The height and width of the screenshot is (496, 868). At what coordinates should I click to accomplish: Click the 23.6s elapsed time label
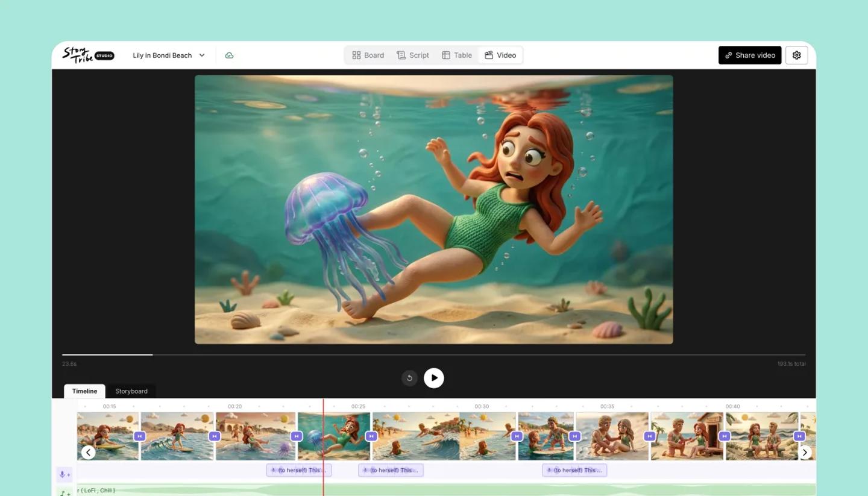point(69,364)
